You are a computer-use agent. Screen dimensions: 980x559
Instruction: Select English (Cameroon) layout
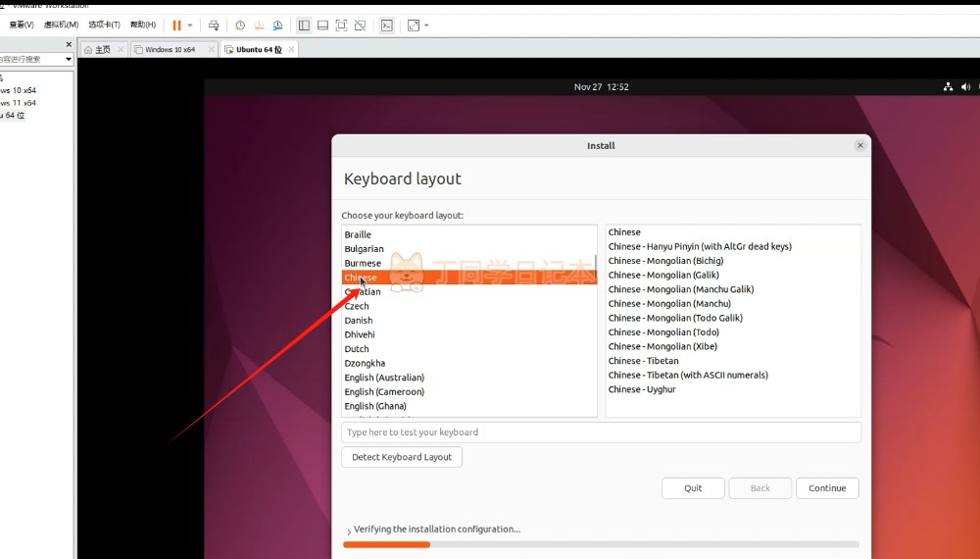[x=468, y=392]
